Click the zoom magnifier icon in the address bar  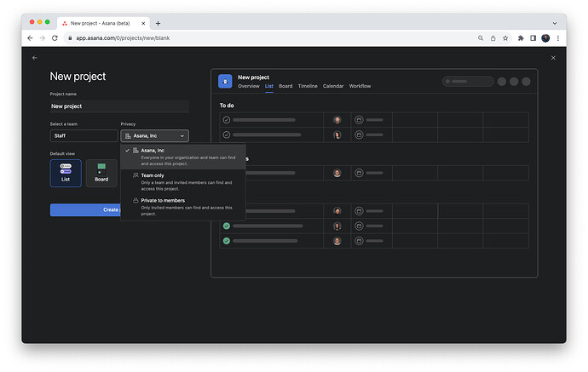[481, 38]
